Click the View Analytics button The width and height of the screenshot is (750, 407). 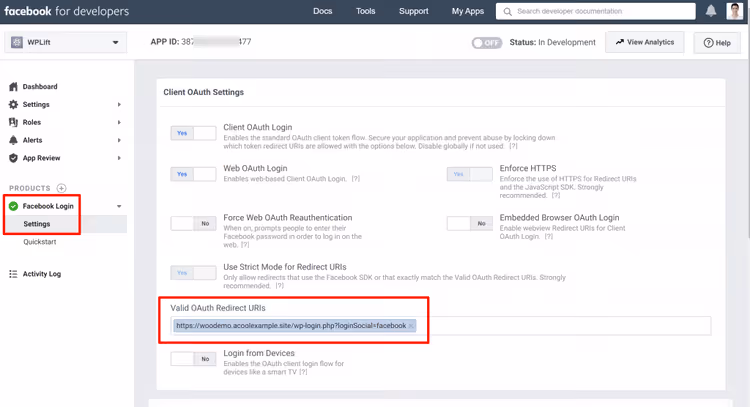pos(644,42)
